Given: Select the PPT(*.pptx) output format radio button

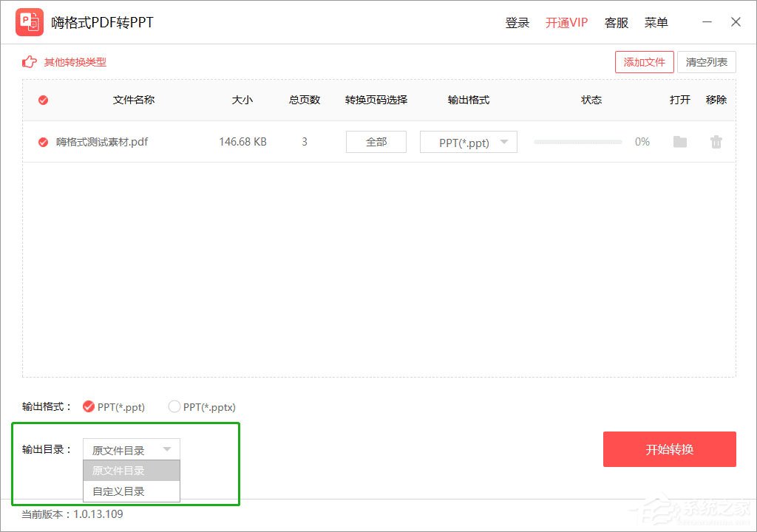Looking at the screenshot, I should click(x=174, y=406).
